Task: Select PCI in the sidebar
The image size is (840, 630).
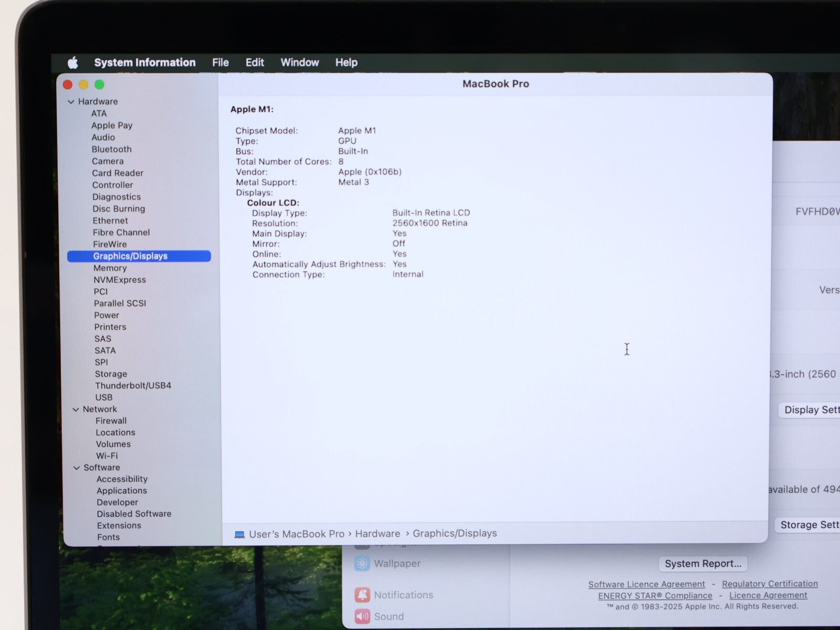Action: click(101, 292)
